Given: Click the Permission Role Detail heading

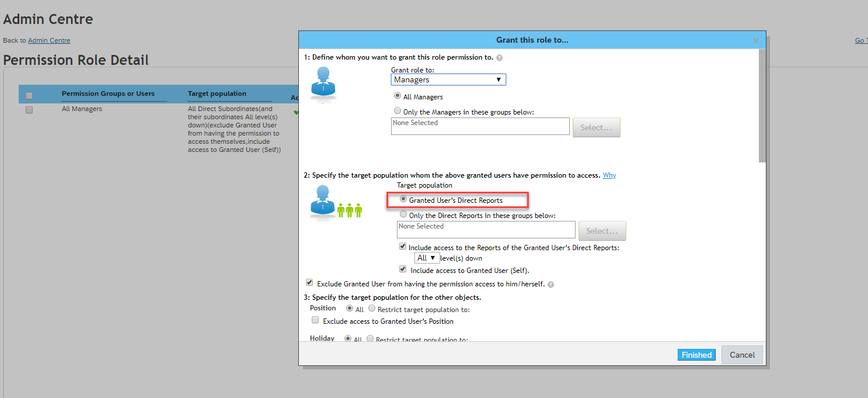Looking at the screenshot, I should [x=76, y=60].
